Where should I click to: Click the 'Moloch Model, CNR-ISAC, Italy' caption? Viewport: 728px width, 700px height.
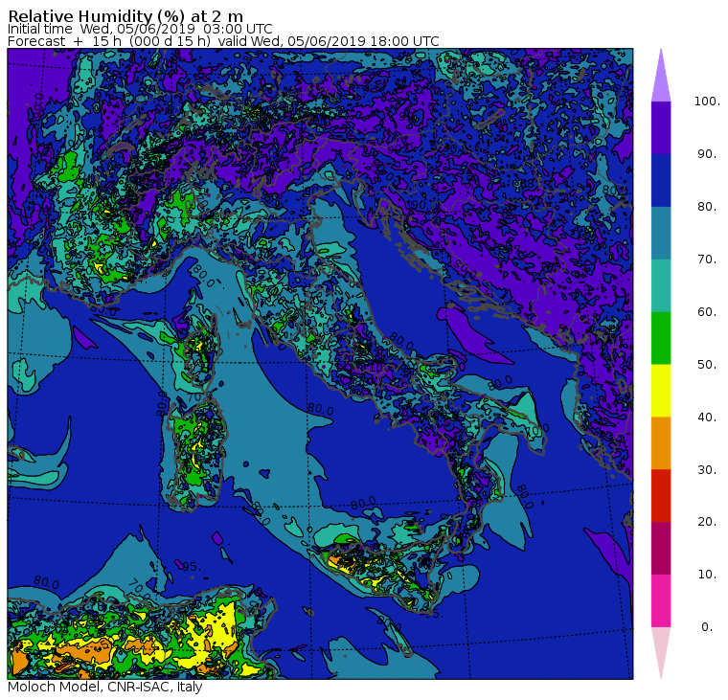click(x=105, y=687)
